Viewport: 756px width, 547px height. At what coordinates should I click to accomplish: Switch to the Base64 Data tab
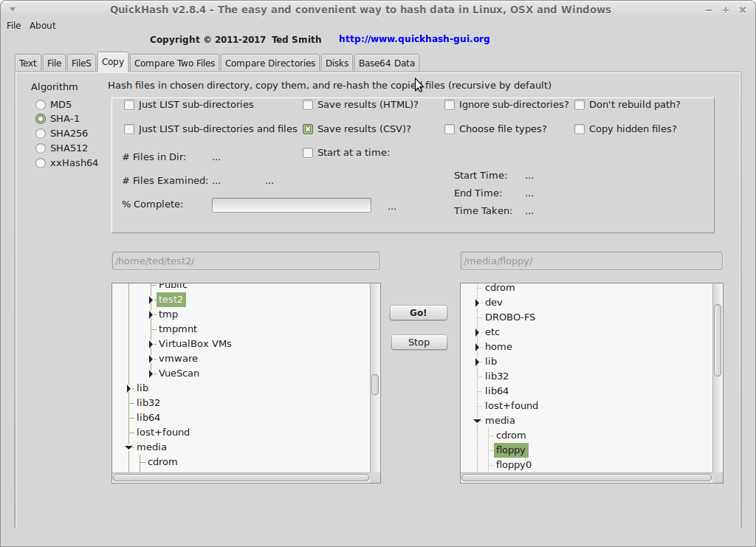point(387,63)
